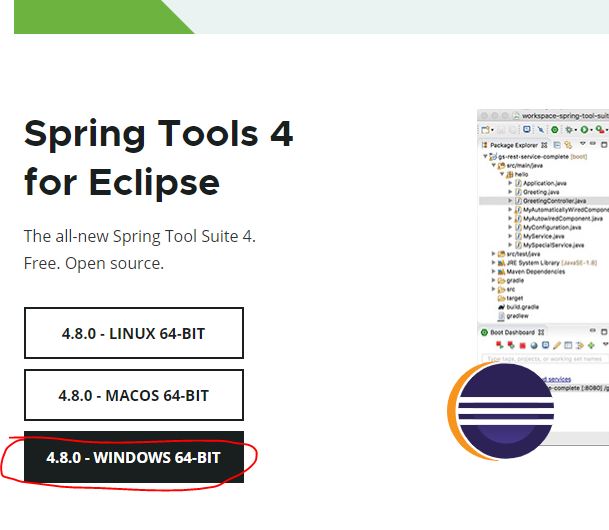Select GreetingController.java in the preview image tree
The image size is (609, 530).
point(554,201)
